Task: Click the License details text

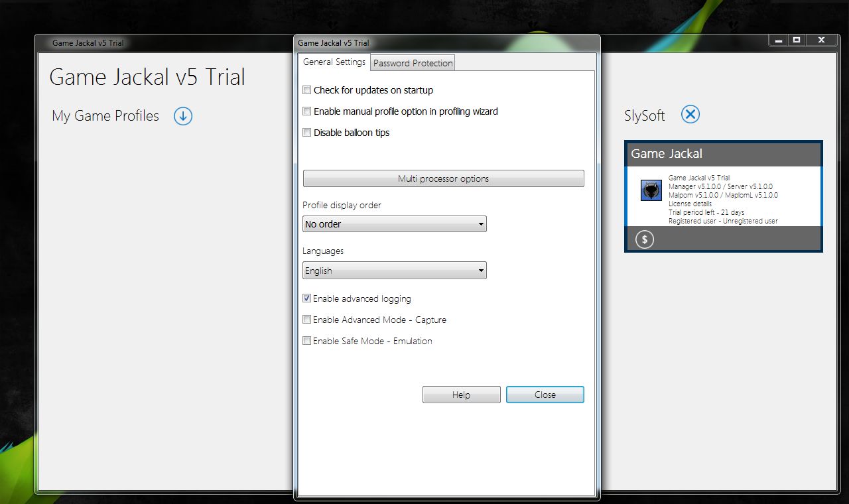Action: click(690, 204)
